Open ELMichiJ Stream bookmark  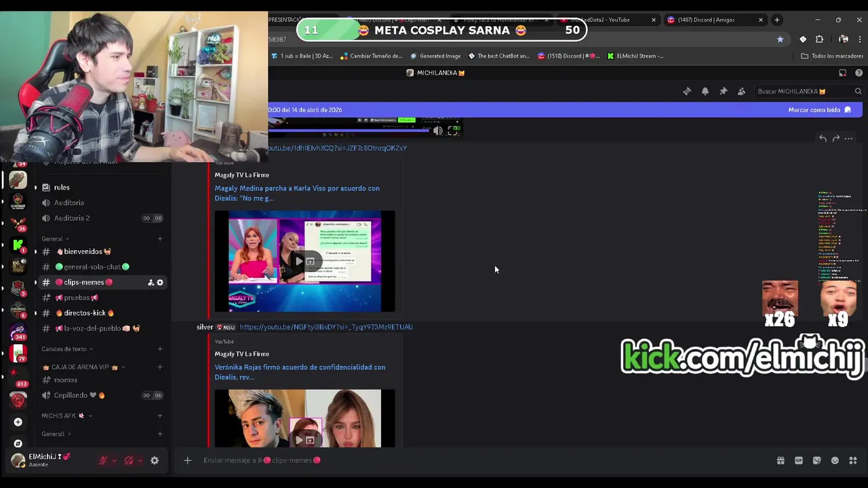tap(635, 56)
